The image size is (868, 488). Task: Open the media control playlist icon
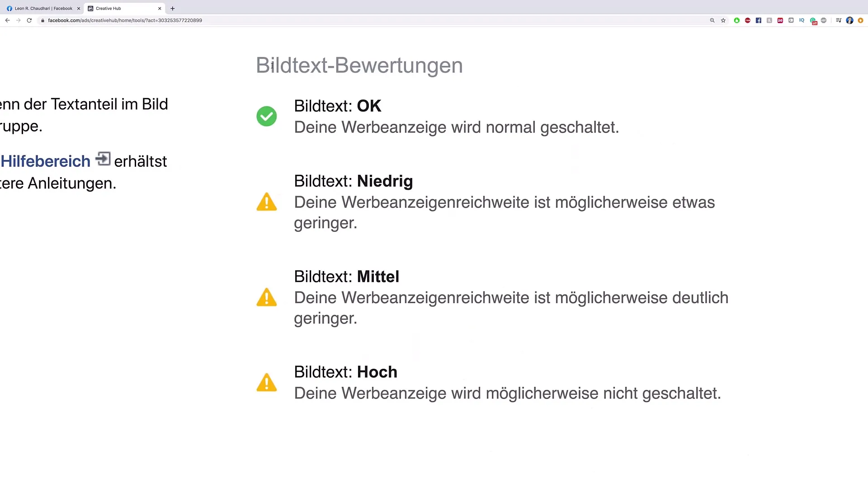(x=838, y=20)
